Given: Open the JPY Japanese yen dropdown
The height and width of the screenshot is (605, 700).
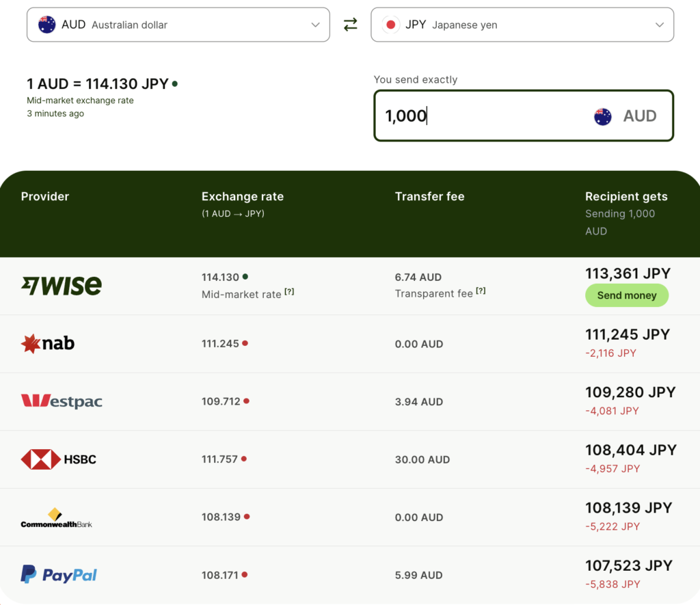Looking at the screenshot, I should click(x=522, y=25).
